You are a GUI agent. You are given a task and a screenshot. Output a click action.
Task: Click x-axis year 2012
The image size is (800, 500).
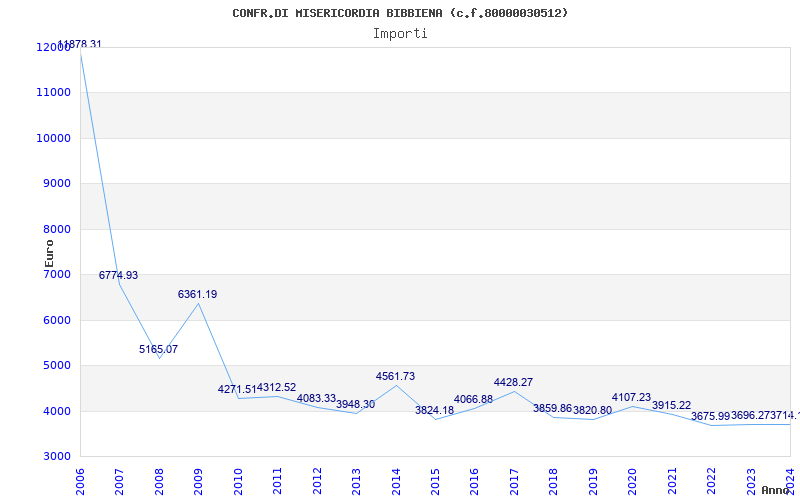pyautogui.click(x=316, y=481)
